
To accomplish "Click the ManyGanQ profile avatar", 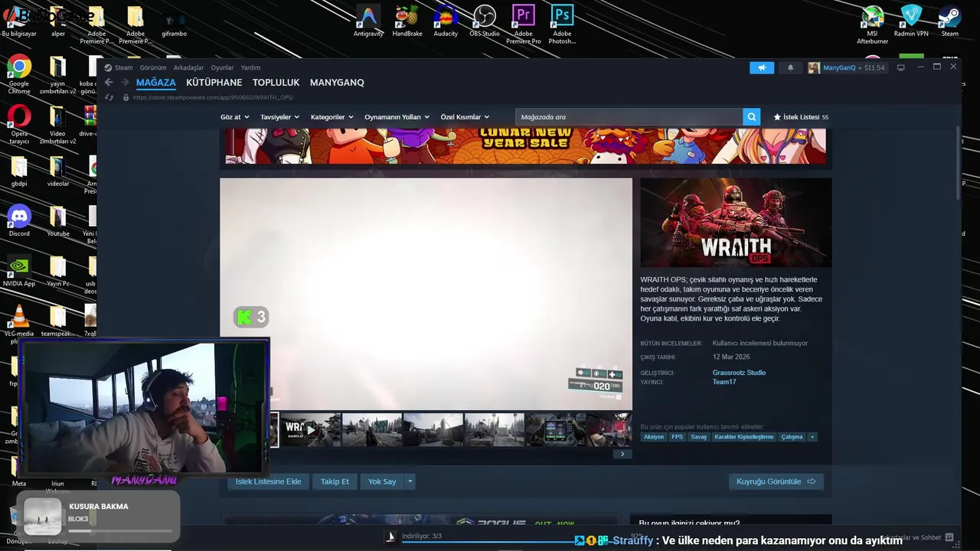I will point(814,67).
